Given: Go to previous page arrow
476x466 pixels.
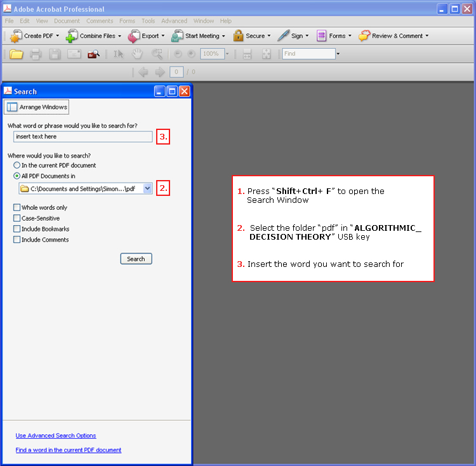Looking at the screenshot, I should [x=143, y=72].
